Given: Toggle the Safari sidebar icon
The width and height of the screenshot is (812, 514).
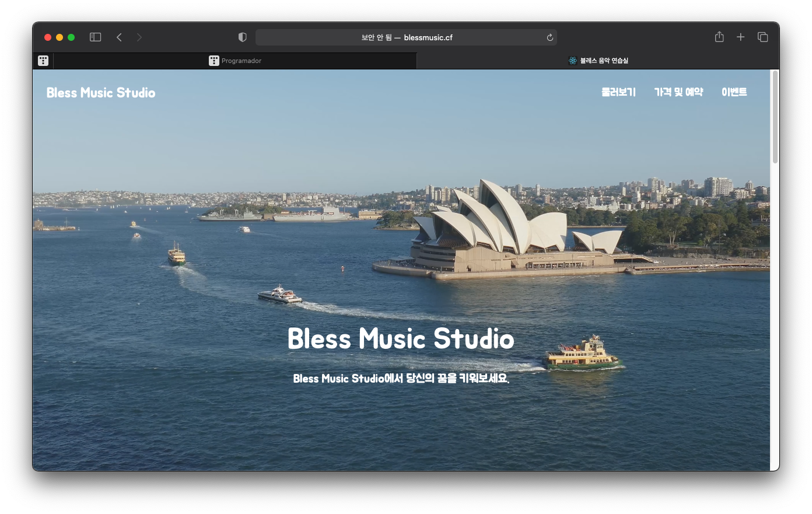Looking at the screenshot, I should tap(96, 37).
